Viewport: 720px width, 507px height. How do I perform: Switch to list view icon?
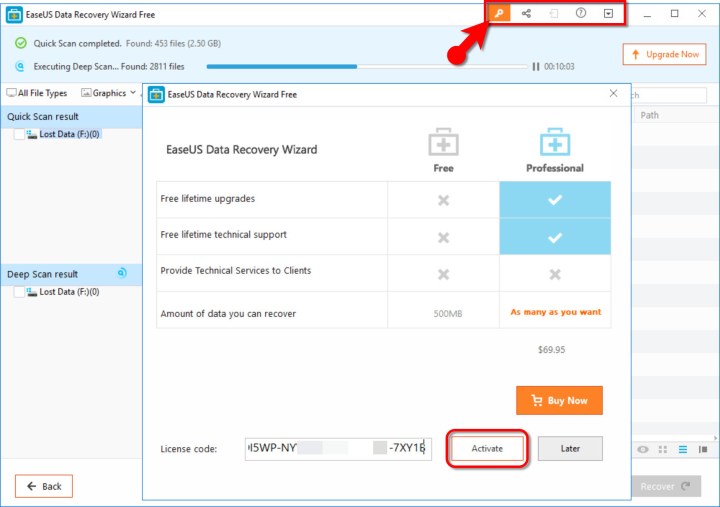pyautogui.click(x=683, y=450)
